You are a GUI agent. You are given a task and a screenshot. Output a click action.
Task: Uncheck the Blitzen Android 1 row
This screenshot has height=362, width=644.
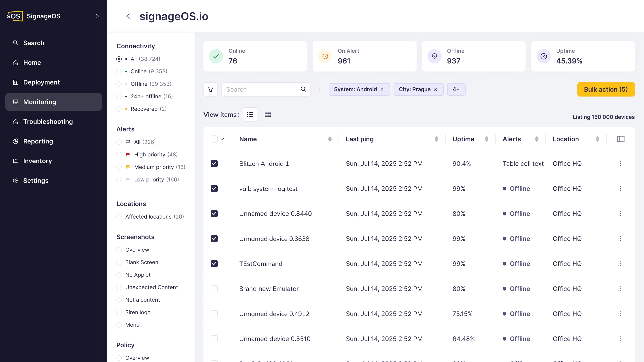(214, 164)
